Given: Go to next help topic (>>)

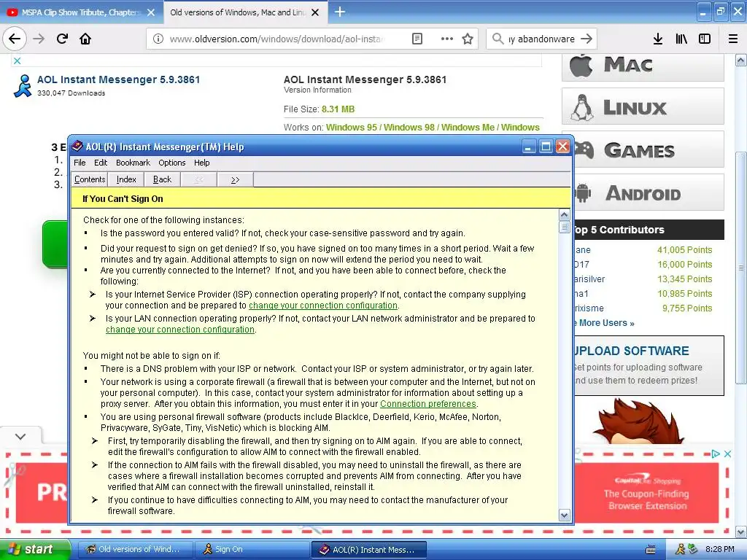Looking at the screenshot, I should click(x=235, y=179).
